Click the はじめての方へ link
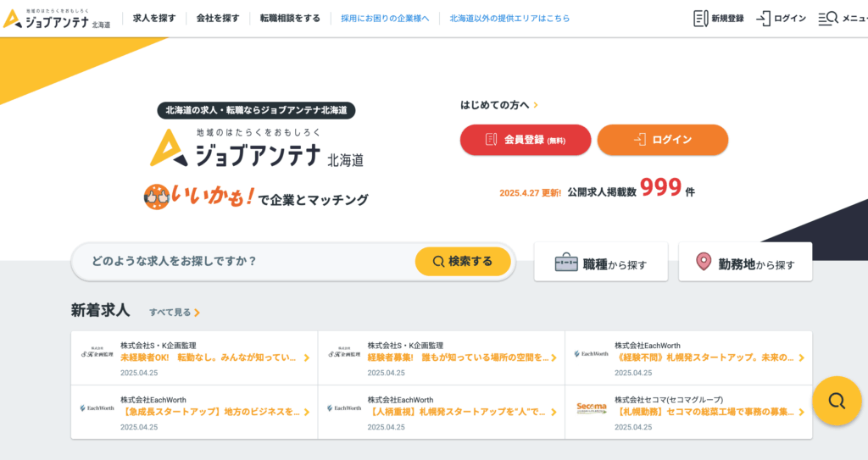The image size is (868, 460). coord(498,104)
